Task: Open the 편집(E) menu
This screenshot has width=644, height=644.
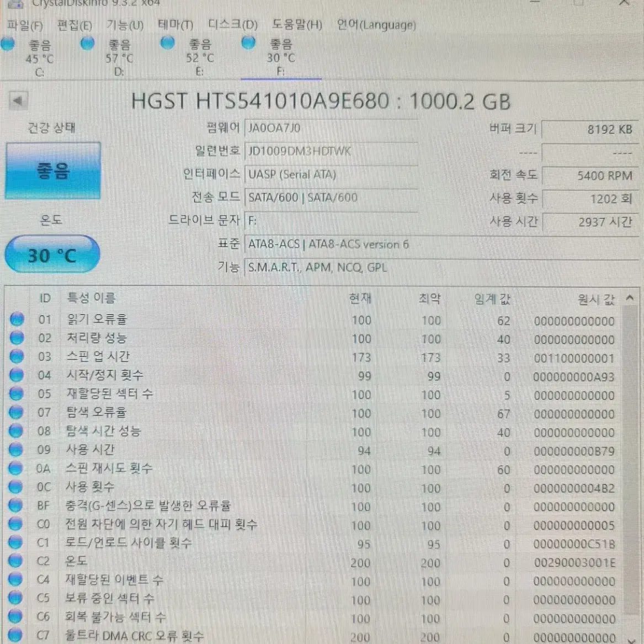Action: 74,25
